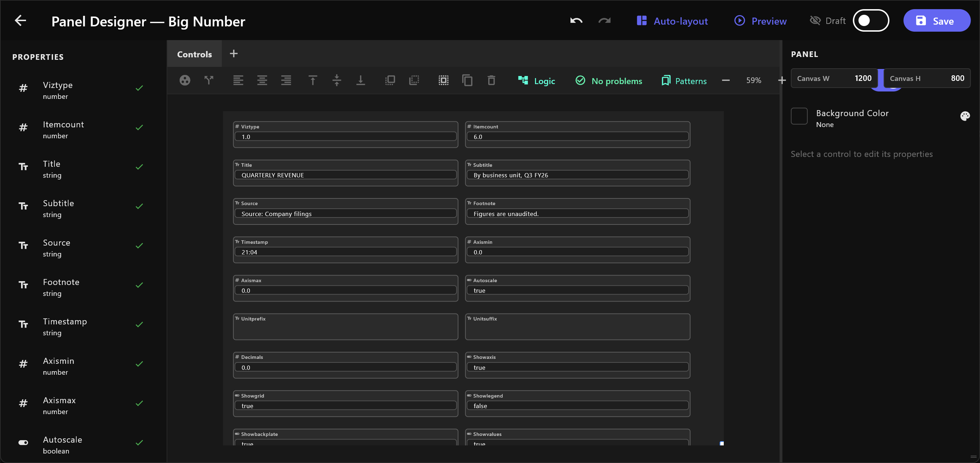Open the color palette picker icon
The image size is (980, 463).
click(x=965, y=116)
